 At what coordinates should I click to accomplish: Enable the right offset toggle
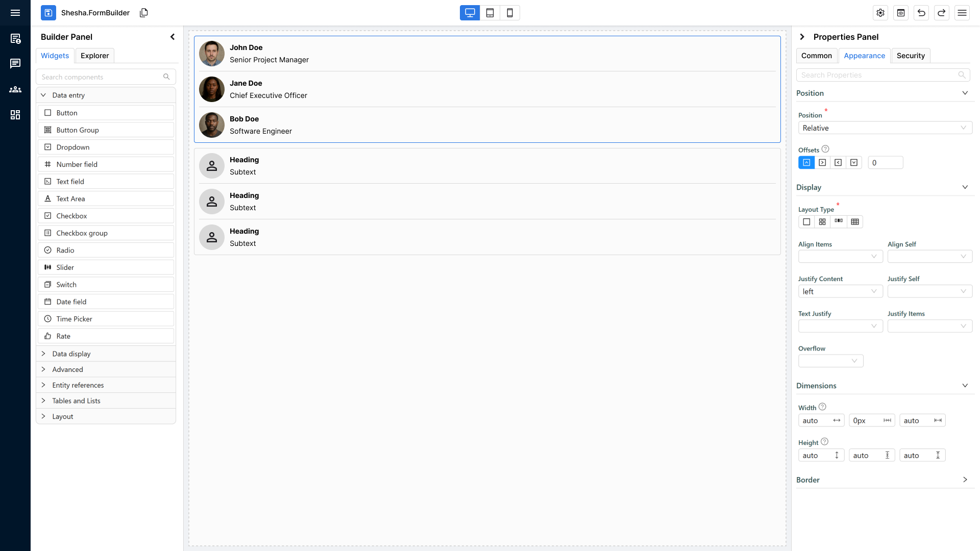[823, 162]
